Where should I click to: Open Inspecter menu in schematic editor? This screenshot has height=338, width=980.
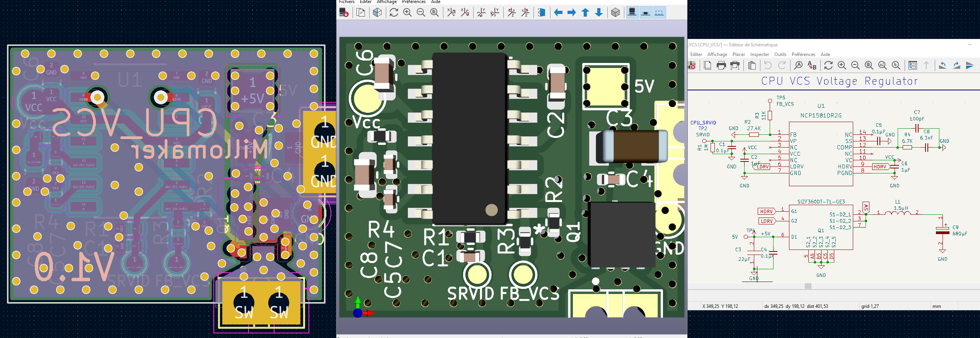[760, 54]
